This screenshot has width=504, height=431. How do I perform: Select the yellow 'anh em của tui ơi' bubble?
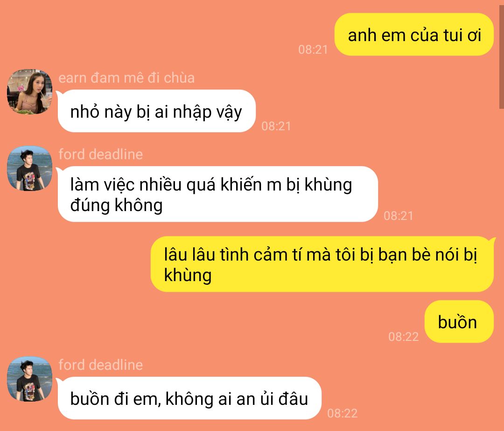[414, 35]
